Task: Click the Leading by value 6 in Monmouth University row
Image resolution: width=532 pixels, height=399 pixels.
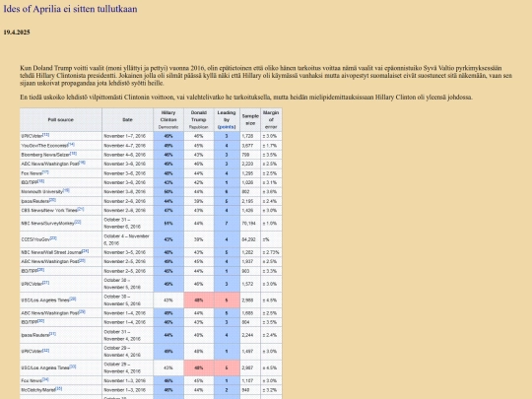Action: point(227,192)
